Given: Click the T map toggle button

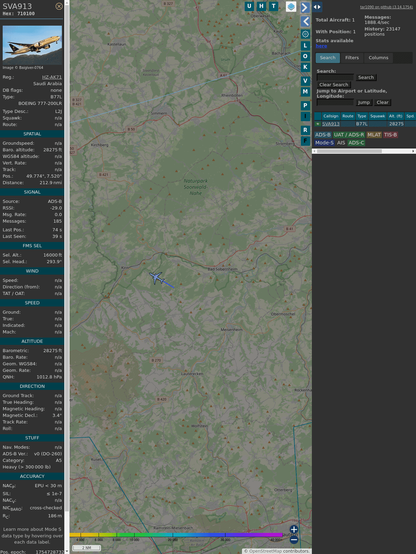Looking at the screenshot, I should [x=273, y=6].
